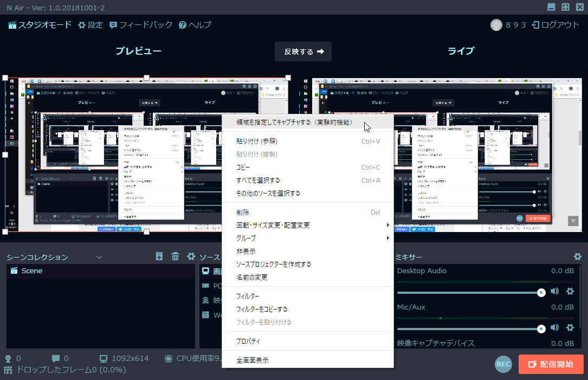Click the add scene icon in シーンコレクション panel
The height and width of the screenshot is (380, 588).
[159, 255]
